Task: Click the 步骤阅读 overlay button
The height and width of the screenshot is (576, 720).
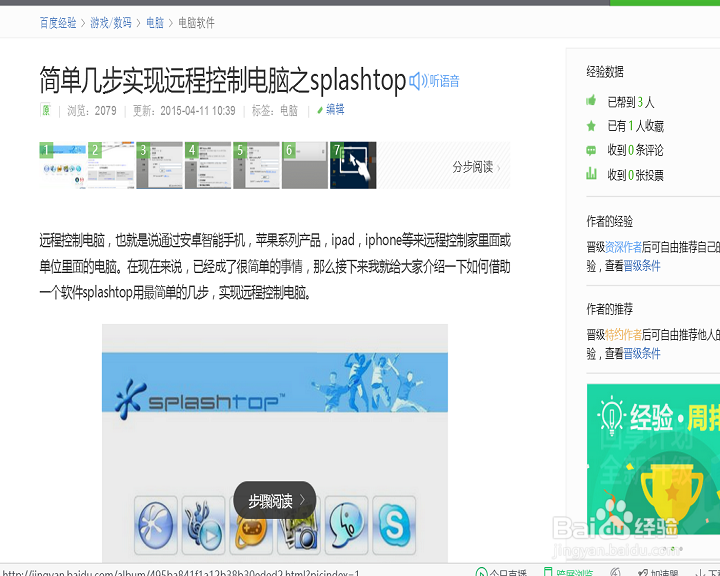Action: [275, 500]
